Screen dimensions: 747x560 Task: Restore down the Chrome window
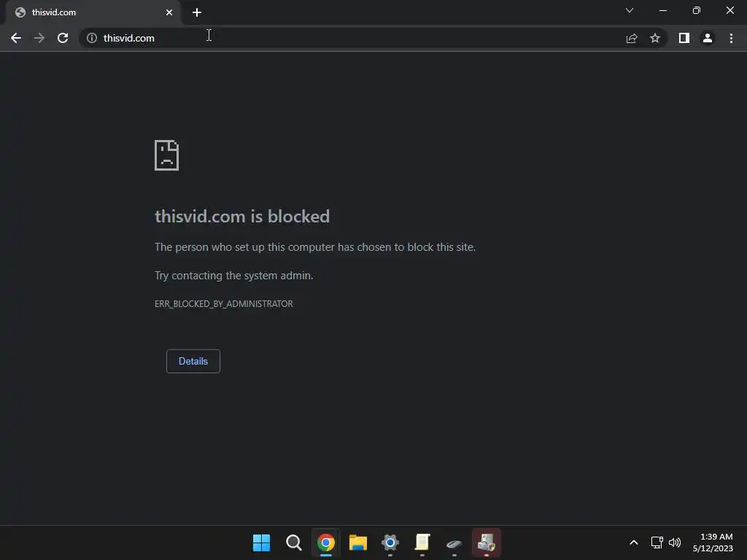click(x=697, y=10)
